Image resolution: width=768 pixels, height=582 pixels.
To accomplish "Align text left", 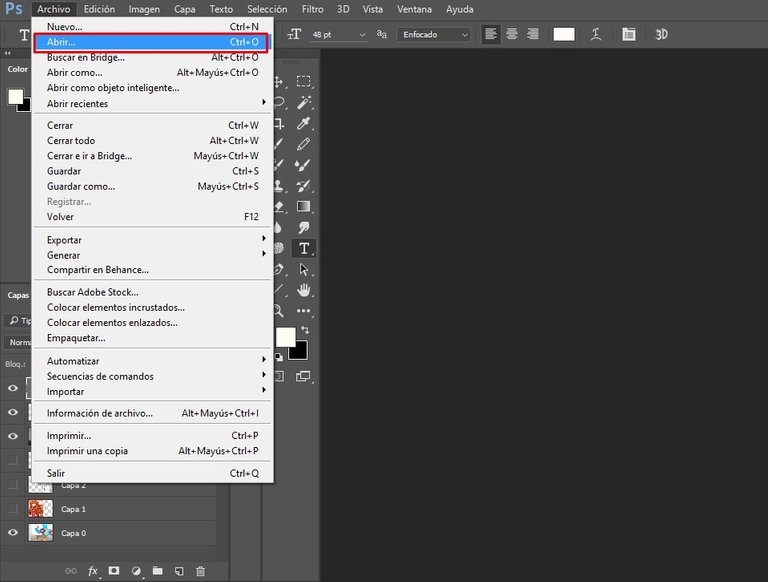I will click(x=491, y=34).
